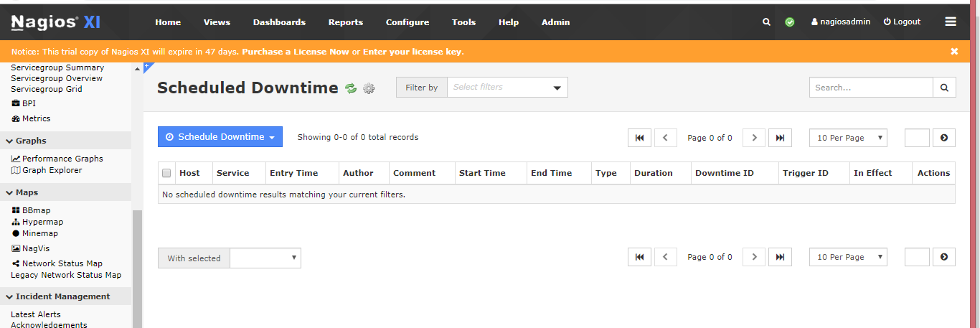The height and width of the screenshot is (328, 980).
Task: Open the Configure menu
Action: [407, 22]
